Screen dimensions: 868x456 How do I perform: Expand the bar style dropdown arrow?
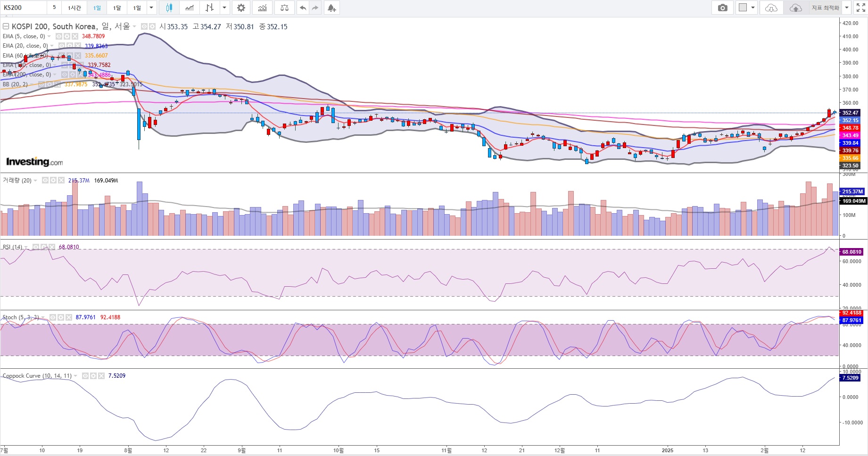click(x=224, y=8)
